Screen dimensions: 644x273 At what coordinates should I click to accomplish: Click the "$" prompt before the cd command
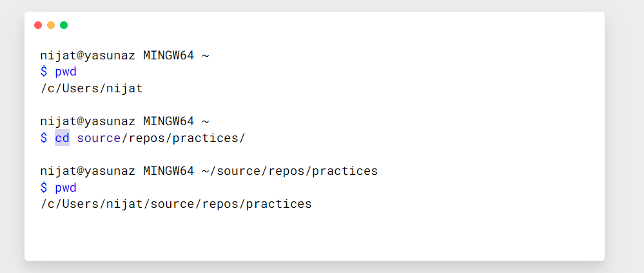(x=44, y=137)
